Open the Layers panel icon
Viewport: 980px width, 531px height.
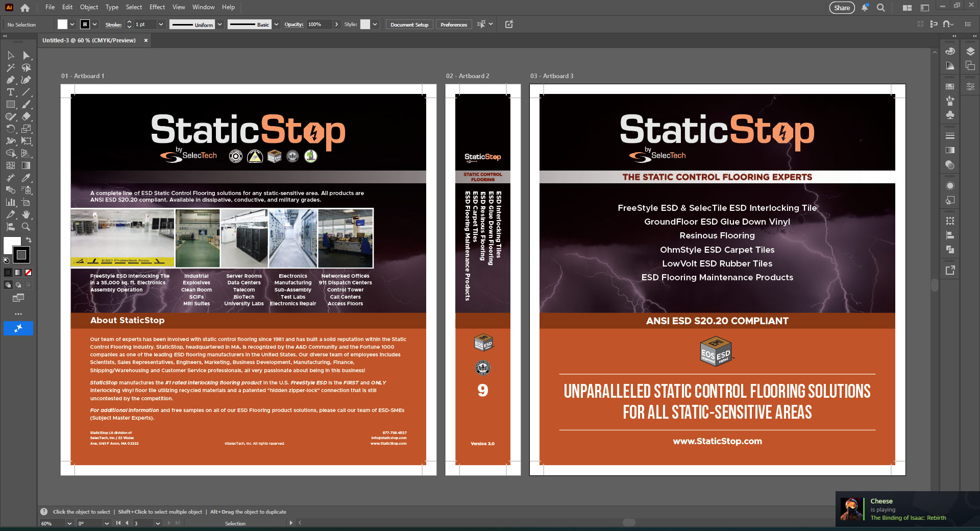[970, 52]
